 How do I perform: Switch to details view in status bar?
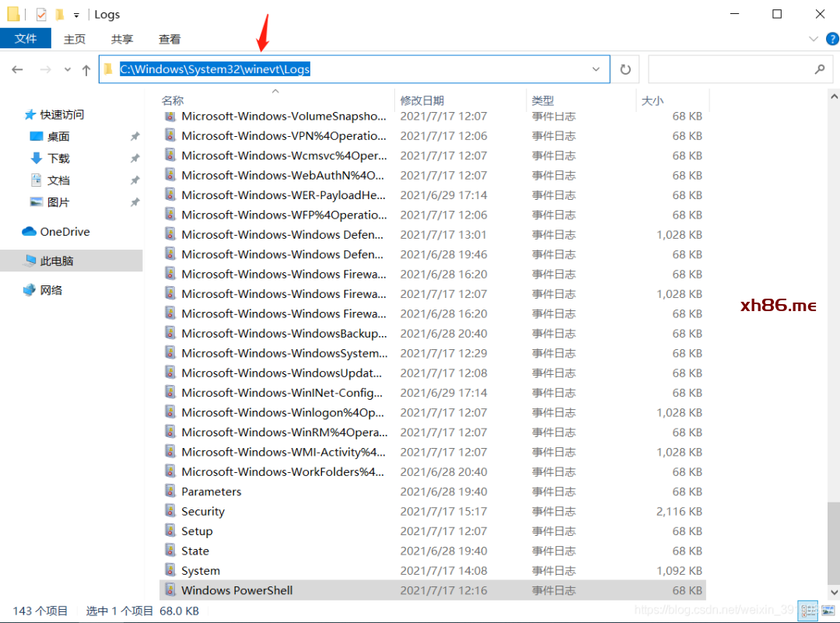coord(808,610)
